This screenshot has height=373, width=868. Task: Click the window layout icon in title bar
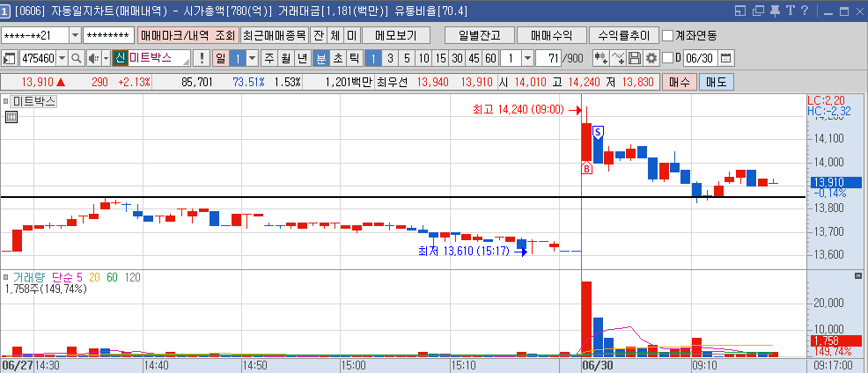click(x=740, y=11)
